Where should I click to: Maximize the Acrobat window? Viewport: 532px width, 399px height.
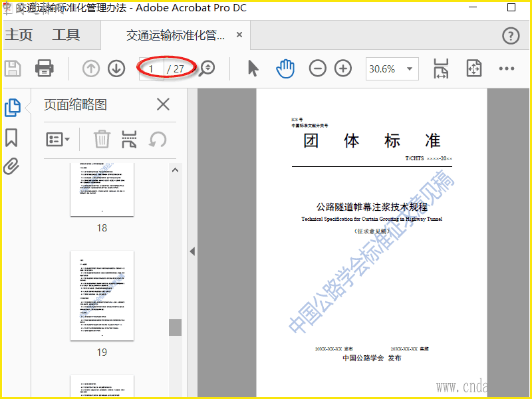tap(511, 7)
